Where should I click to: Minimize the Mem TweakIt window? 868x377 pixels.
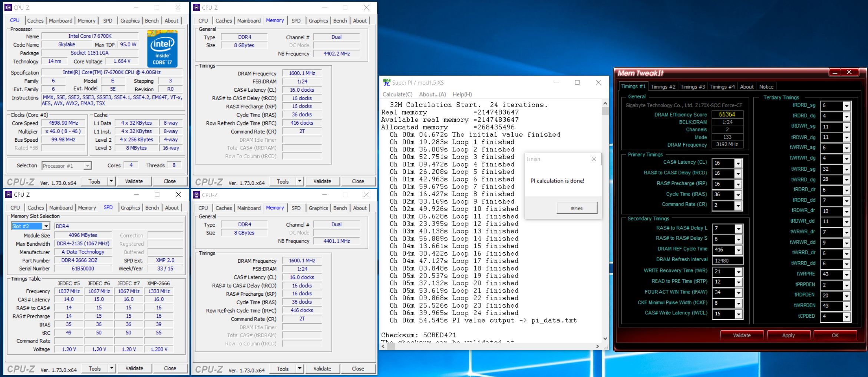pyautogui.click(x=835, y=72)
